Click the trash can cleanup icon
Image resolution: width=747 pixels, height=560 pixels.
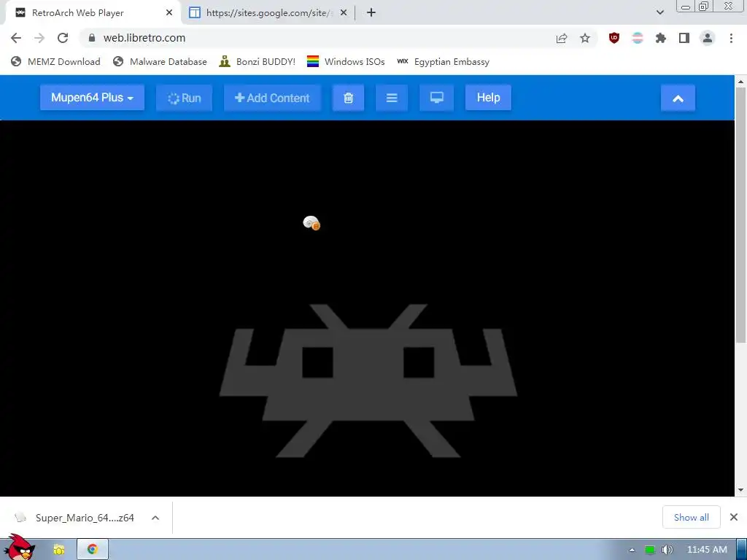(x=348, y=98)
